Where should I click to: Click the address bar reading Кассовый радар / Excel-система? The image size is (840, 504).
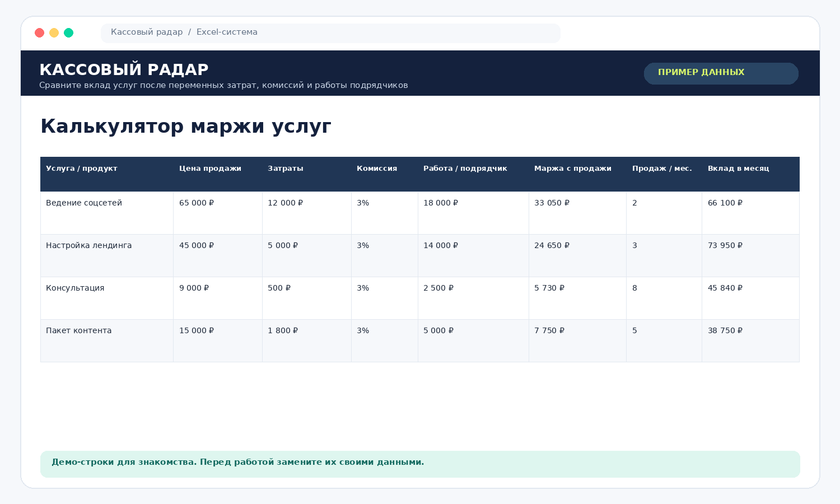[330, 32]
